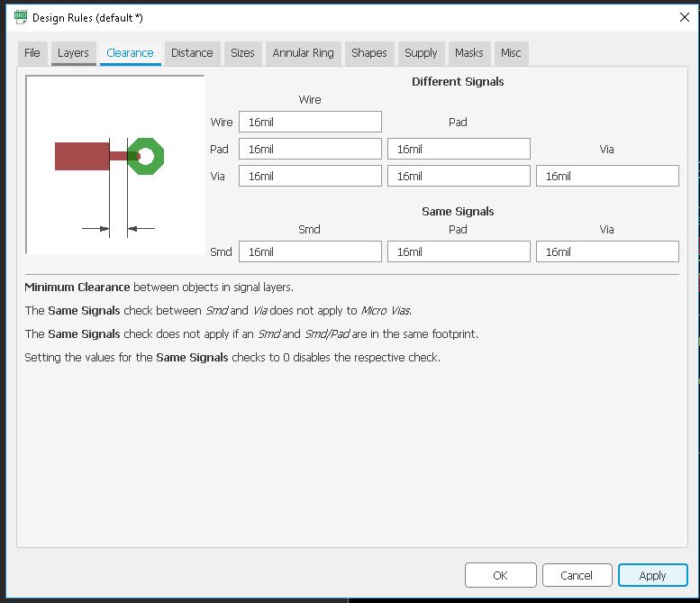Open the Annular Ring tab

click(x=303, y=53)
